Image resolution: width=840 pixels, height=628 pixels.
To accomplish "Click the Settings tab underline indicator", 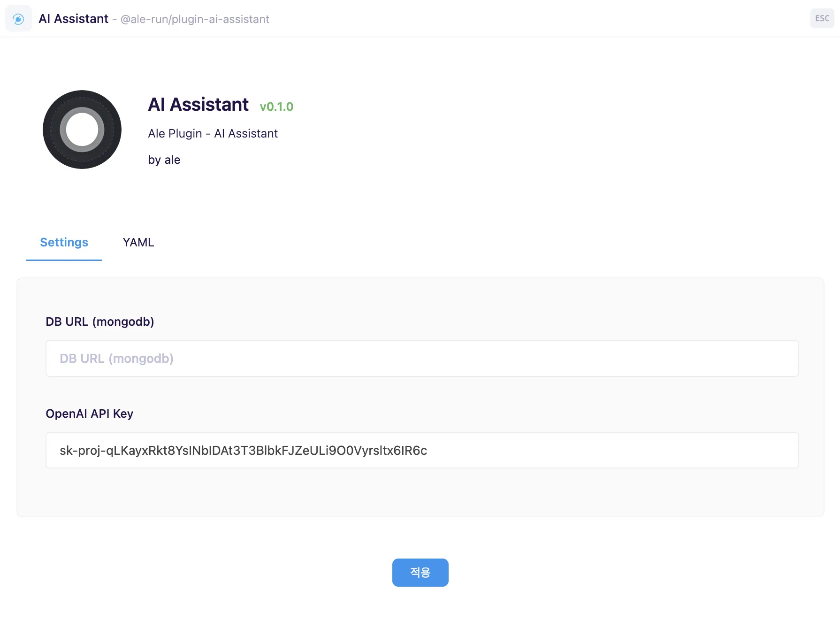I will pyautogui.click(x=64, y=259).
